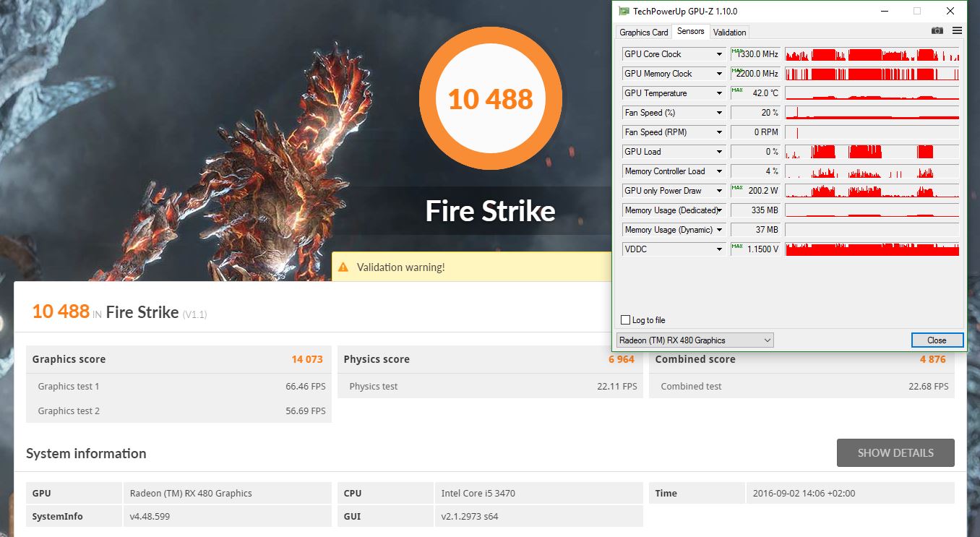Image resolution: width=980 pixels, height=537 pixels.
Task: Enable the Log to file checkbox
Action: coord(625,320)
